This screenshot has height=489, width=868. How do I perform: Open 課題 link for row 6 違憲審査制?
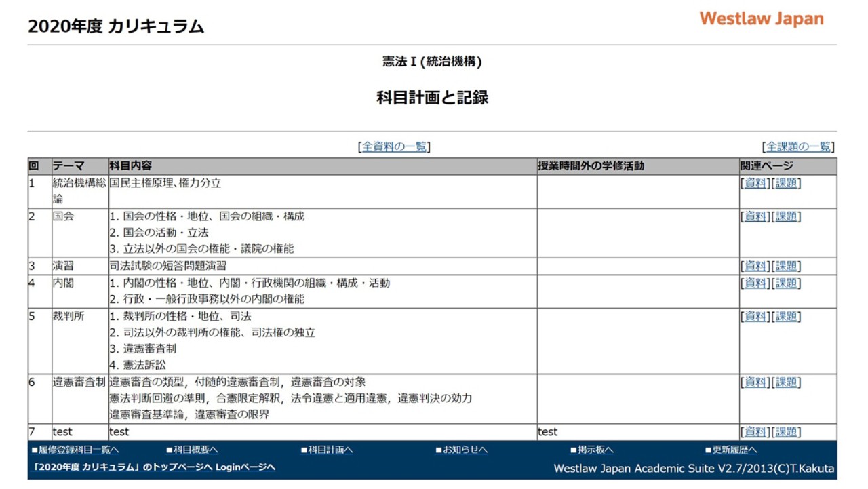pyautogui.click(x=785, y=381)
